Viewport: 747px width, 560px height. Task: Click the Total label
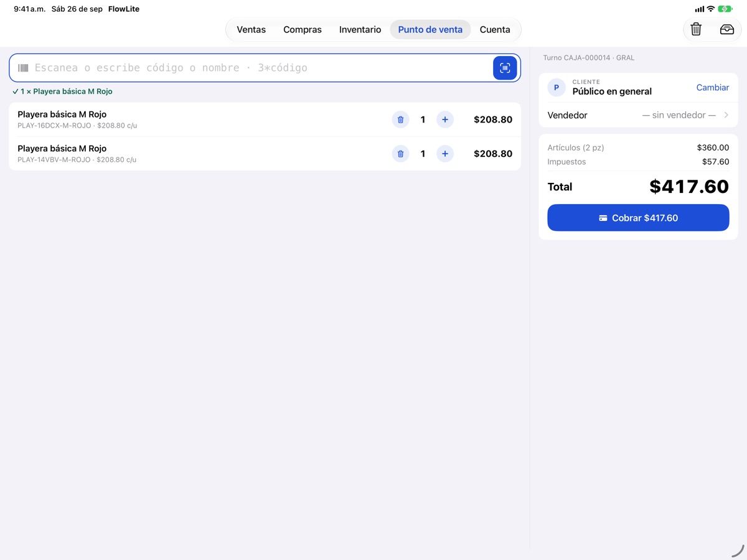[x=560, y=187]
